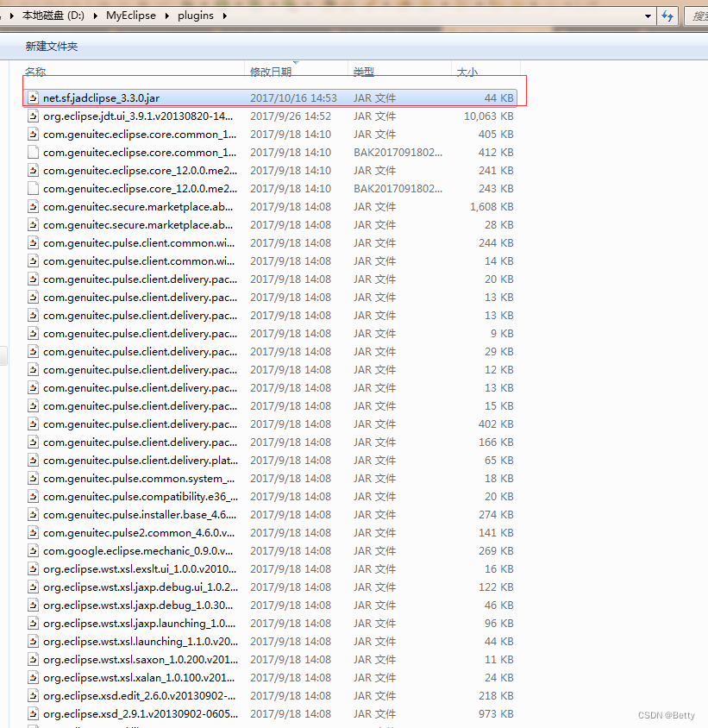Expand the arrow before 本地磁盘 (D:) in the breadcrumb
The height and width of the screenshot is (728, 708).
click(x=11, y=16)
